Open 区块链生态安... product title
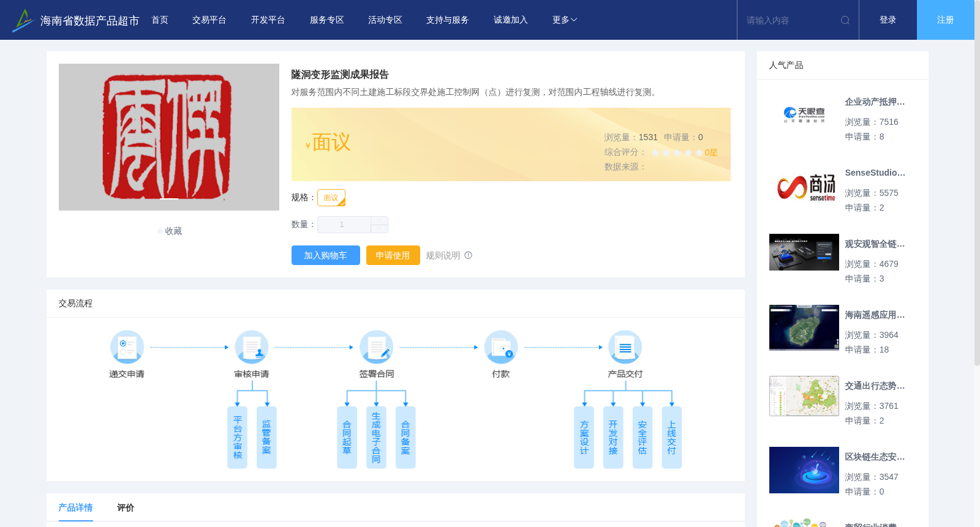The width and height of the screenshot is (980, 527). 875,457
